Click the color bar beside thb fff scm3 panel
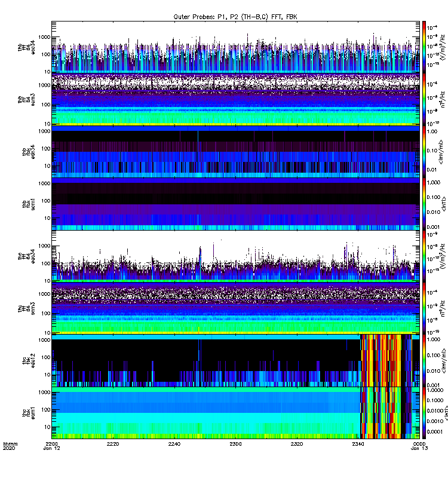 click(424, 100)
